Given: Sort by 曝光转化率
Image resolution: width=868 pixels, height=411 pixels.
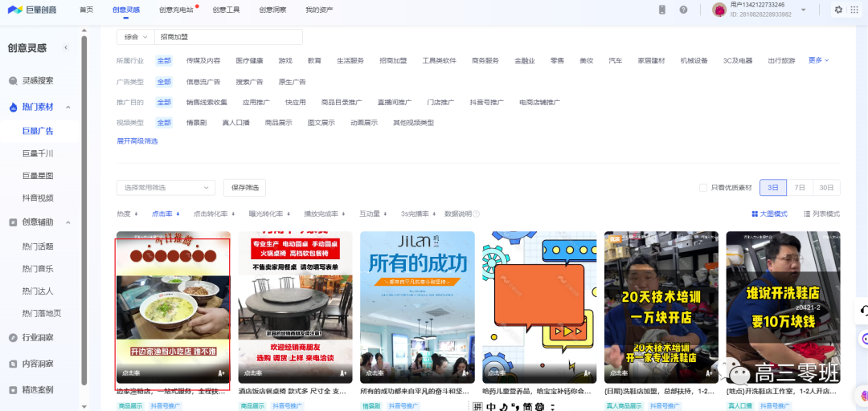Looking at the screenshot, I should [269, 214].
